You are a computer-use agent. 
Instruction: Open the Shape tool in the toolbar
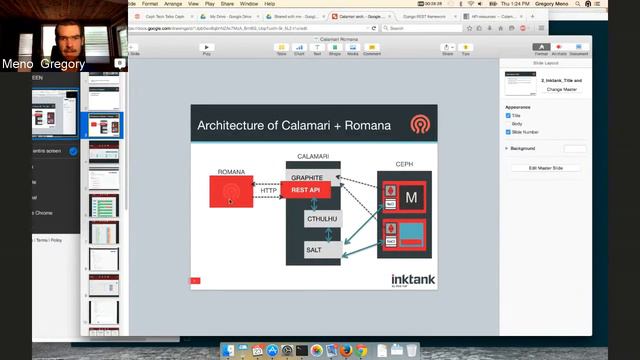[x=335, y=48]
